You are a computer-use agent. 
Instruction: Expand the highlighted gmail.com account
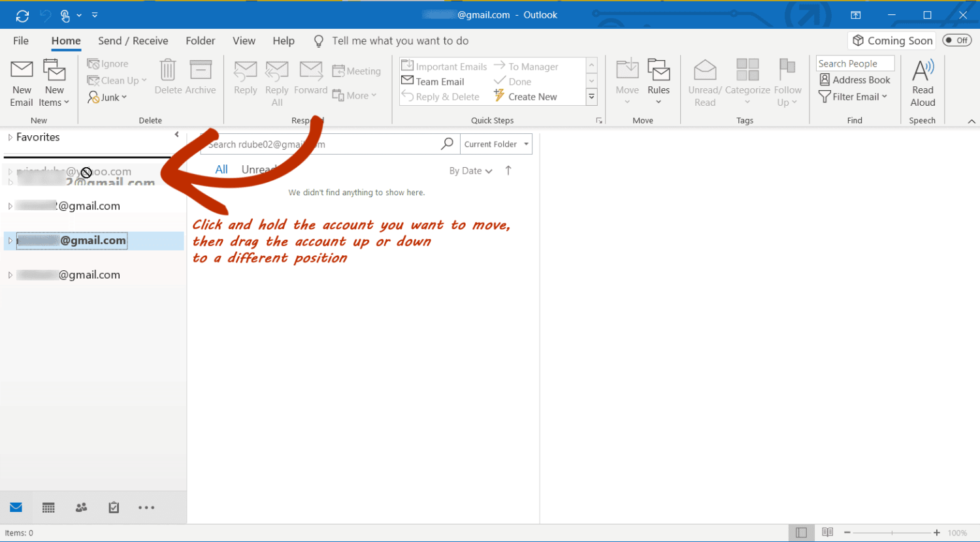click(10, 241)
